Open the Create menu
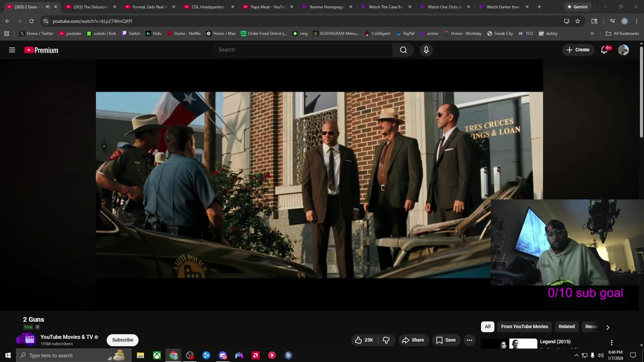This screenshot has height=362, width=644. coord(578,50)
